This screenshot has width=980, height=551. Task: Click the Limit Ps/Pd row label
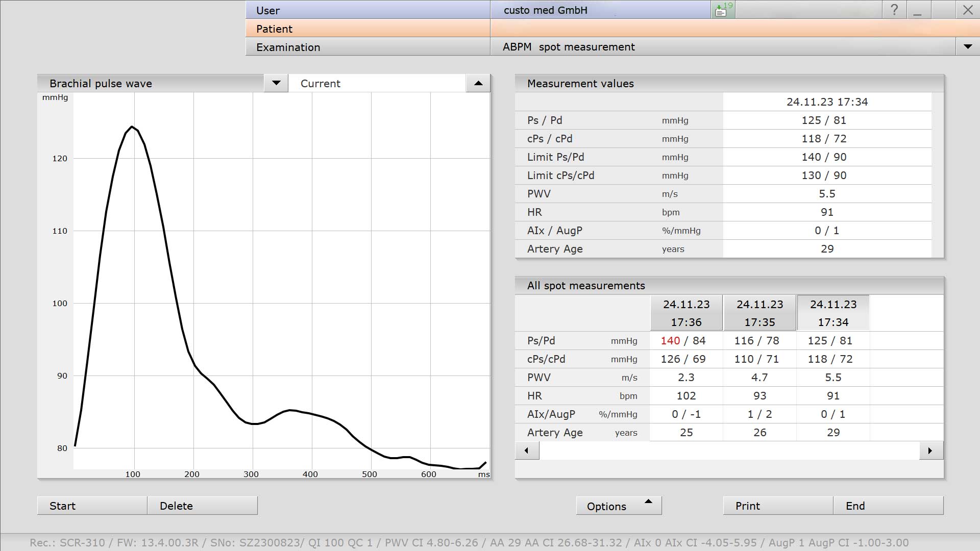tap(555, 157)
